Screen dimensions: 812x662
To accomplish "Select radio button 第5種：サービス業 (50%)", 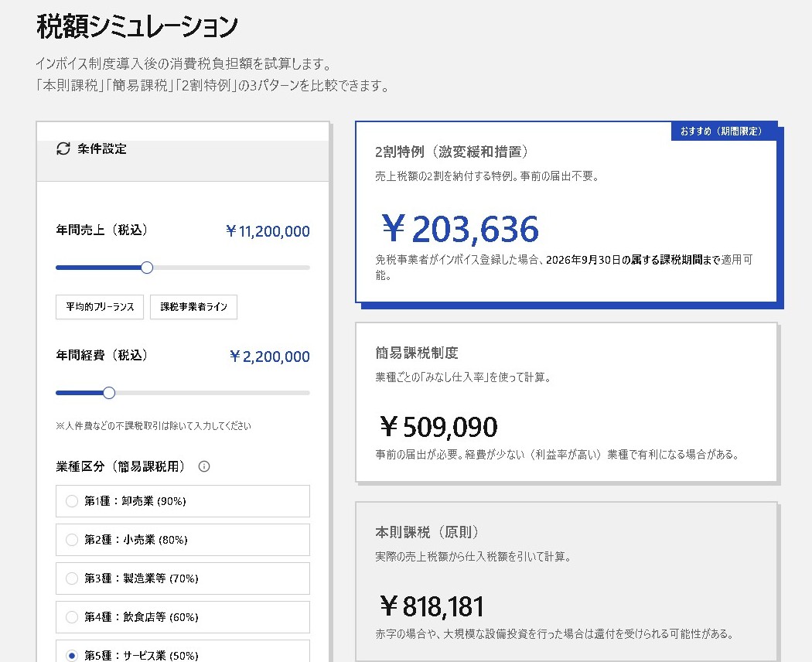I will pyautogui.click(x=73, y=654).
